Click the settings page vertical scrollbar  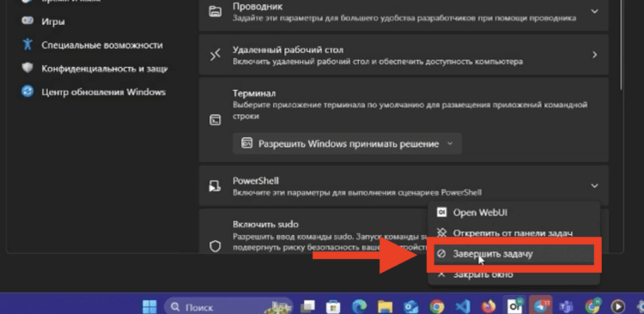(622, 45)
